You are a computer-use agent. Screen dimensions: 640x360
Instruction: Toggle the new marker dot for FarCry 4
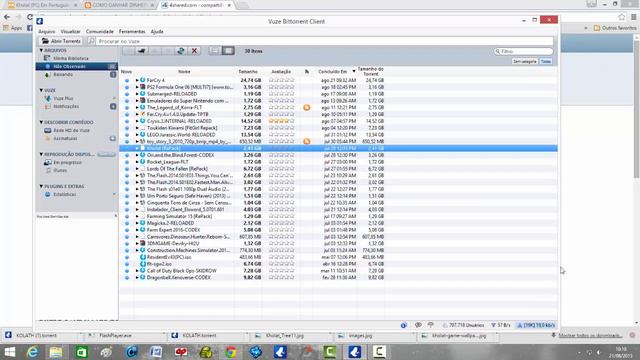click(127, 80)
